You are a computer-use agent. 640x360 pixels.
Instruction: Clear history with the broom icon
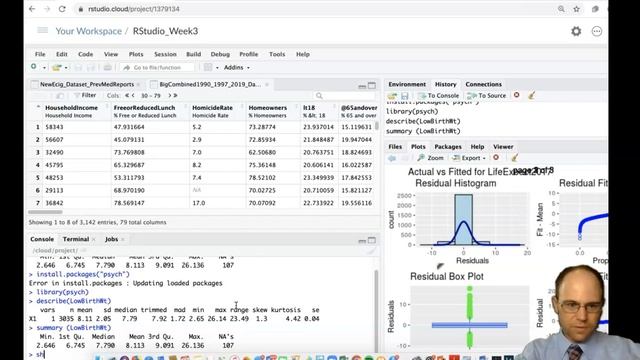(x=531, y=96)
